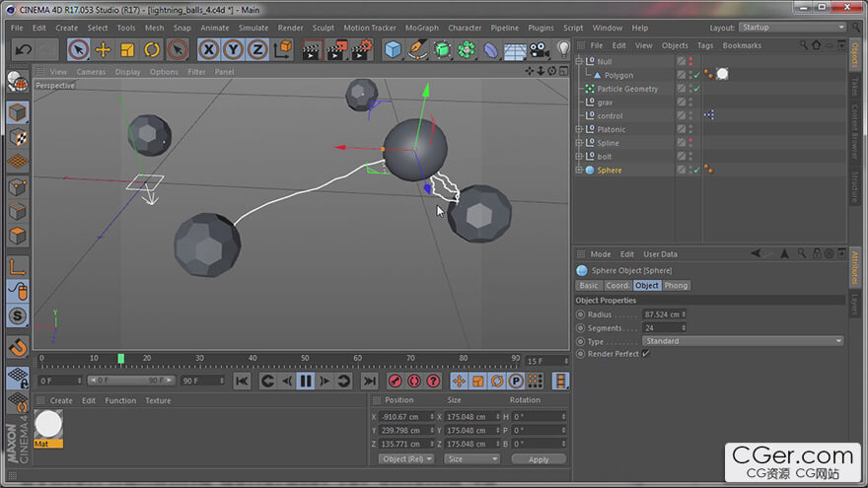Screen dimensions: 868x488
Task: Expand the Platonic object tree
Action: pyautogui.click(x=579, y=129)
